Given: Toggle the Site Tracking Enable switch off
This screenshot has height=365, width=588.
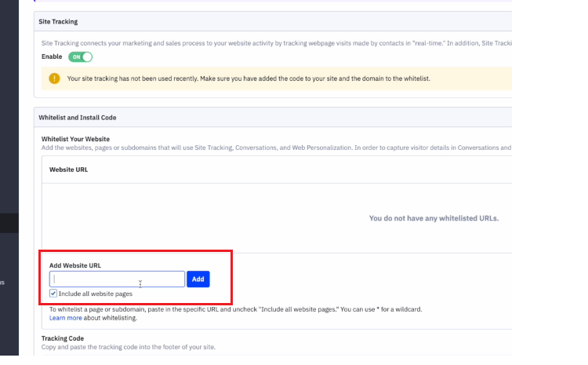Looking at the screenshot, I should point(80,57).
